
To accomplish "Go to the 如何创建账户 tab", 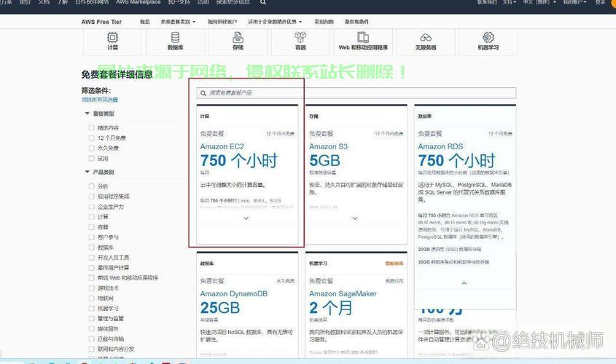I will pos(222,22).
